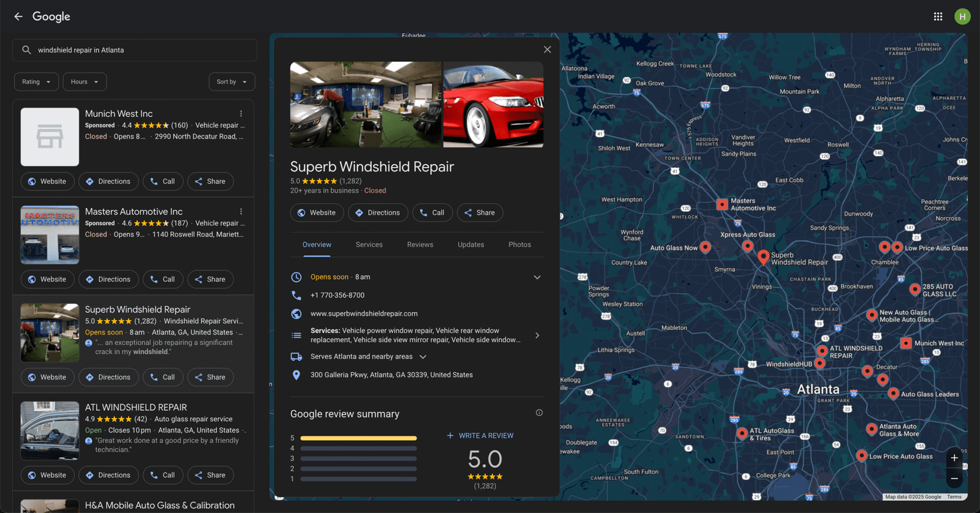Open ATL WINDSHIELD REPAIR listing thumbnail
Viewport: 980px width, 513px height.
click(50, 431)
